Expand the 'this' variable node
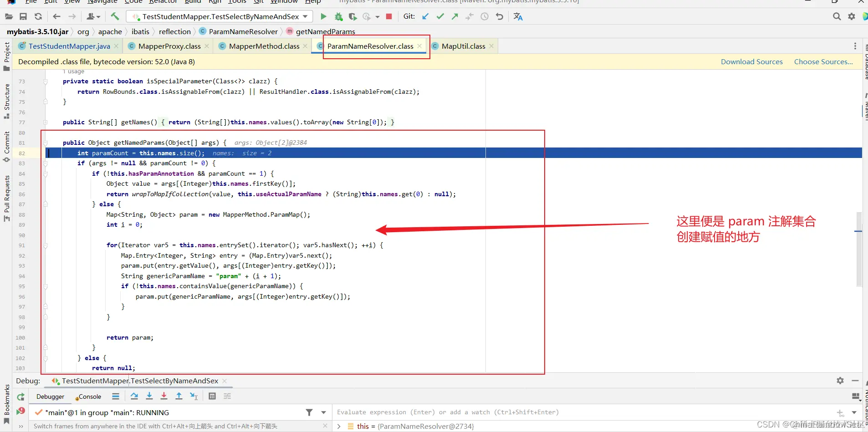 339,427
